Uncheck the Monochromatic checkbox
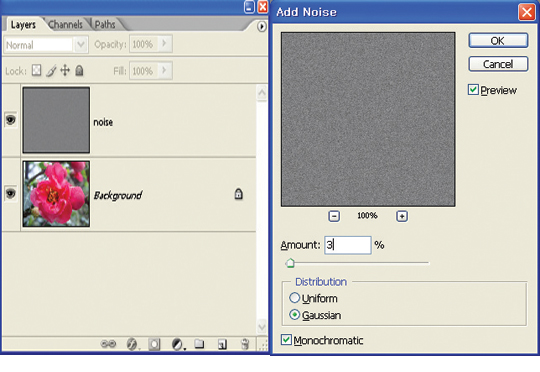 click(286, 340)
